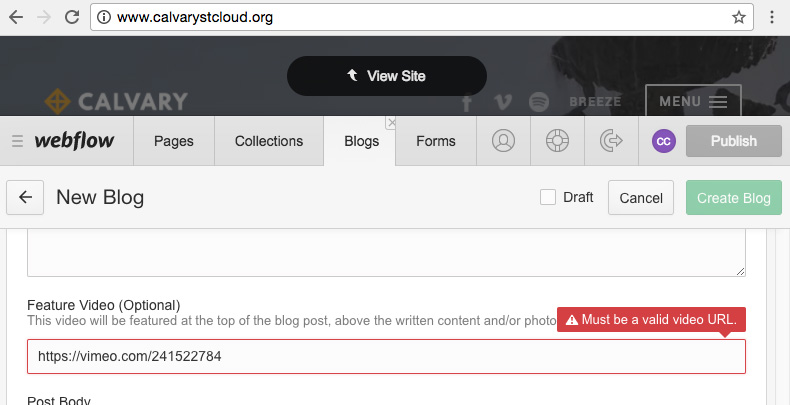Open the Spotify icon in the site header
The width and height of the screenshot is (790, 405).
coord(539,102)
